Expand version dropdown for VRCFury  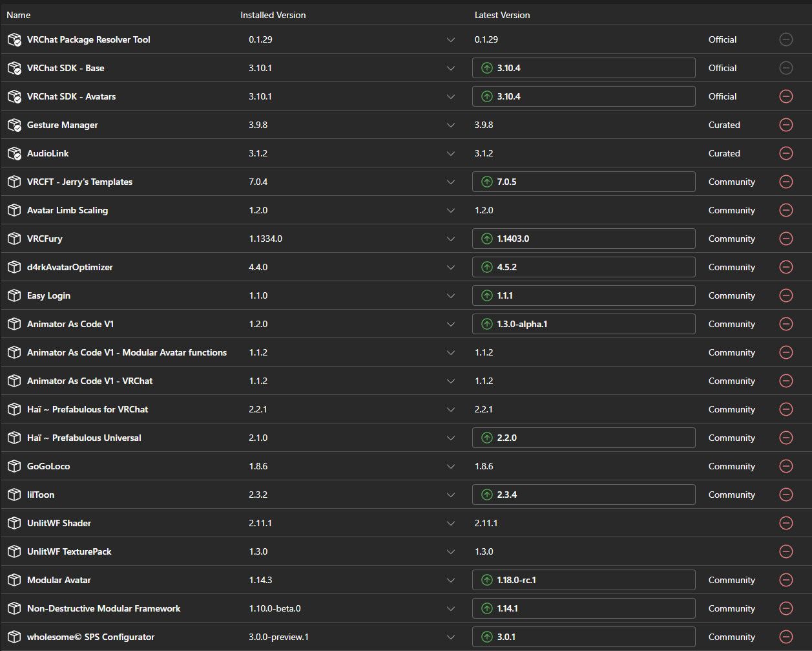[451, 239]
